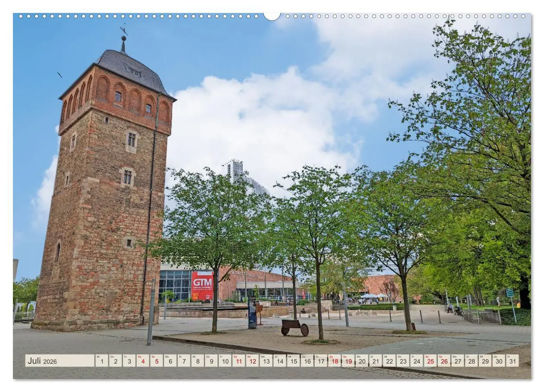Viewport: 544px width, 392px height.
Task: Select the red day 18 cell
Action: (x=335, y=361)
